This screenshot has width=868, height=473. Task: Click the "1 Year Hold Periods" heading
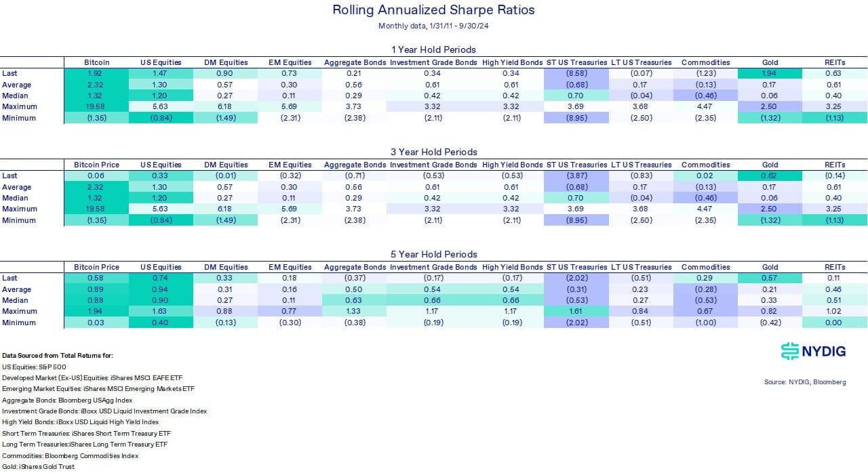coord(434,49)
